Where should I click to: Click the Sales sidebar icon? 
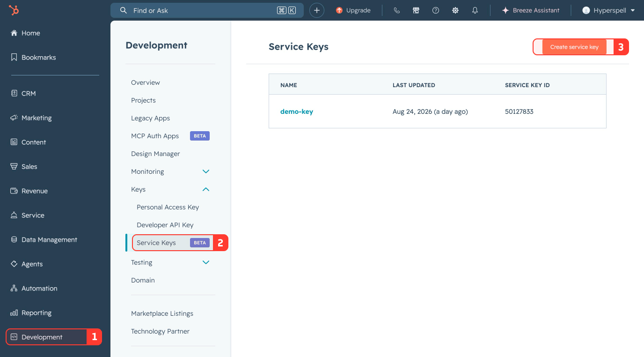[14, 166]
